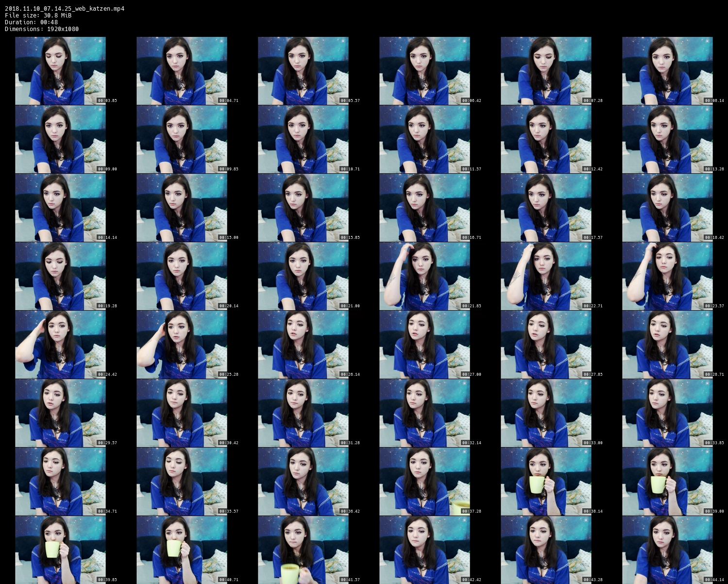Choose the 00:21.00 thumbnail
This screenshot has height=584, width=728.
point(303,276)
